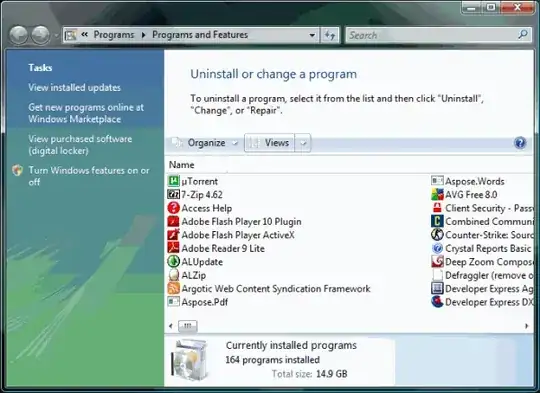The width and height of the screenshot is (540, 393).
Task: Click the horizontal scrollbar thumb
Action: click(x=188, y=325)
